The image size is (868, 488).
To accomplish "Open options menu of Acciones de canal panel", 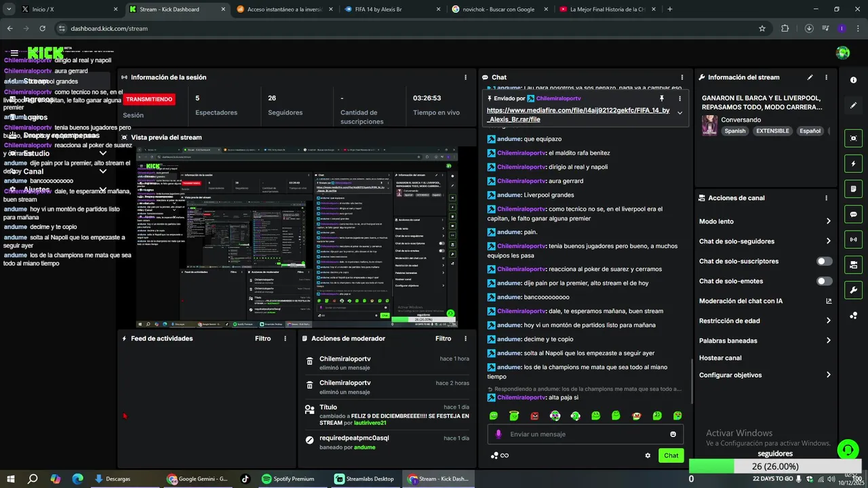I will coord(826,198).
